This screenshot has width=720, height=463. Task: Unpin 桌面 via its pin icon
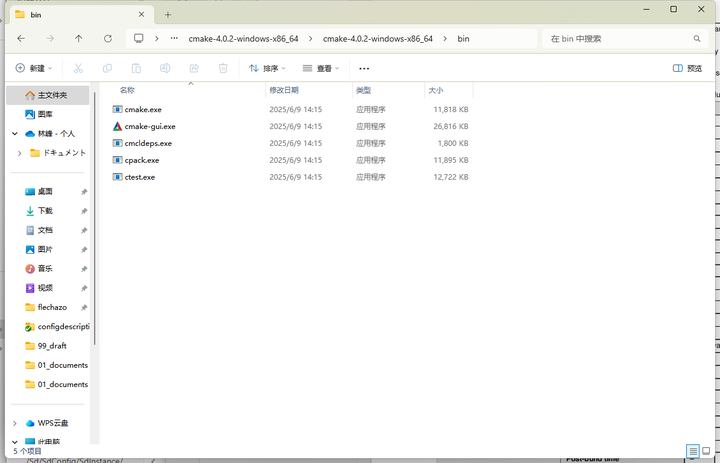[84, 192]
